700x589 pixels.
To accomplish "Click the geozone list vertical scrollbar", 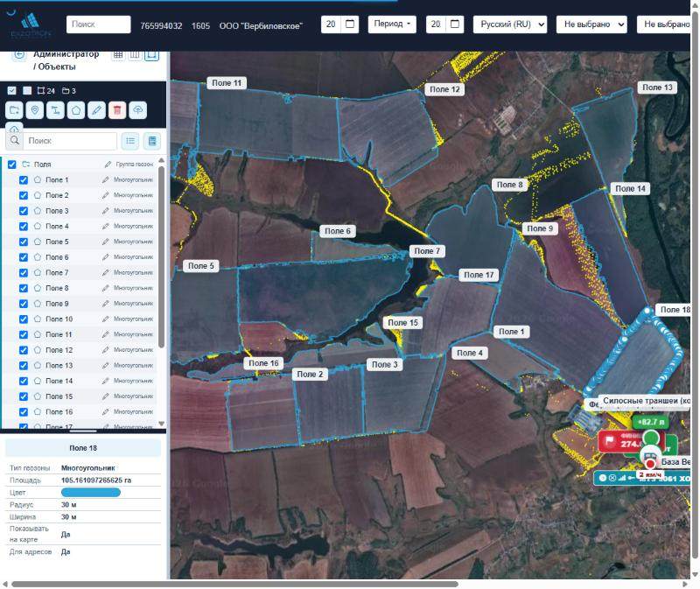I will pyautogui.click(x=161, y=256).
